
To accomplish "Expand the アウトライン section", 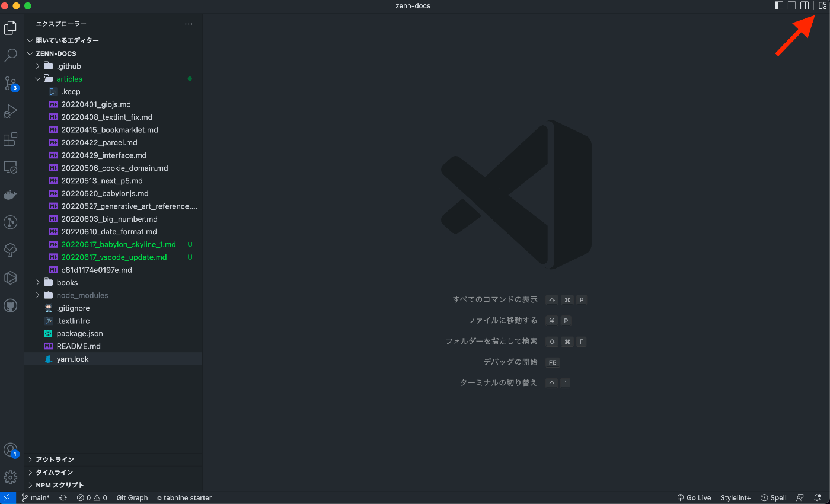I will coord(113,460).
